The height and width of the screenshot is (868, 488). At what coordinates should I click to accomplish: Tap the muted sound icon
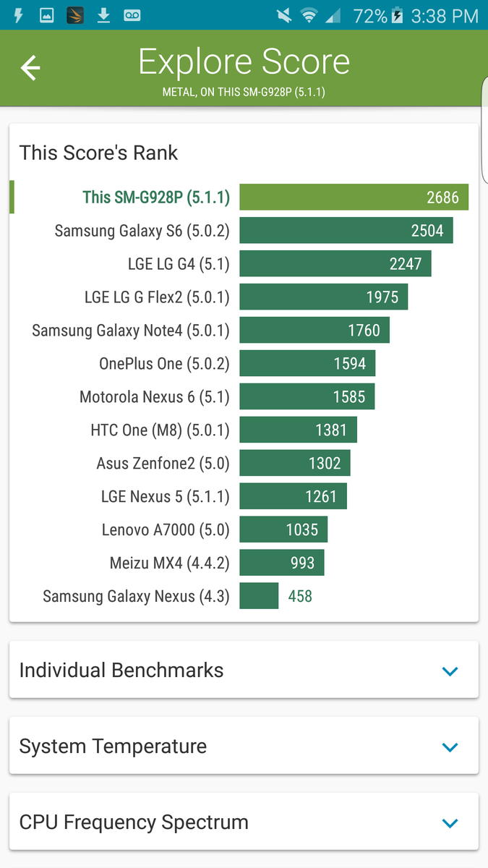pyautogui.click(x=283, y=16)
